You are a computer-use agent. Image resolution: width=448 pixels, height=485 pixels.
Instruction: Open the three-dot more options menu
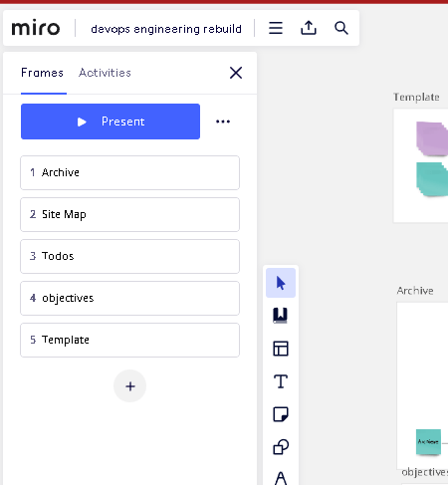pyautogui.click(x=223, y=121)
